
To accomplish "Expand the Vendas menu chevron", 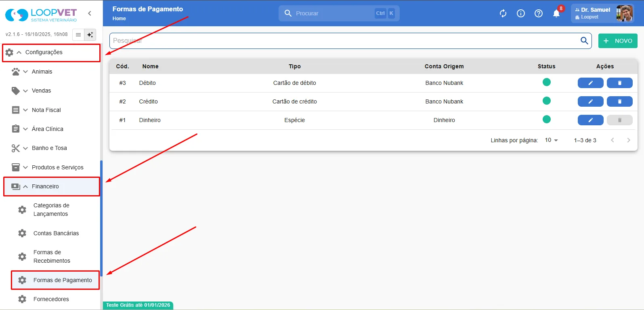I will tap(25, 91).
